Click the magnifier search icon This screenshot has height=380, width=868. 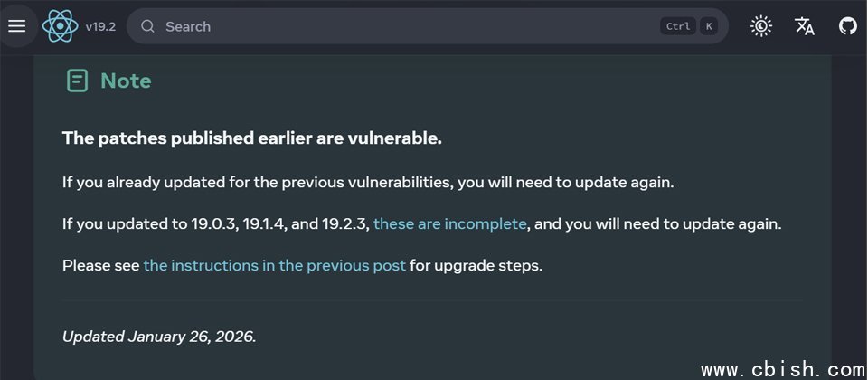pyautogui.click(x=148, y=26)
